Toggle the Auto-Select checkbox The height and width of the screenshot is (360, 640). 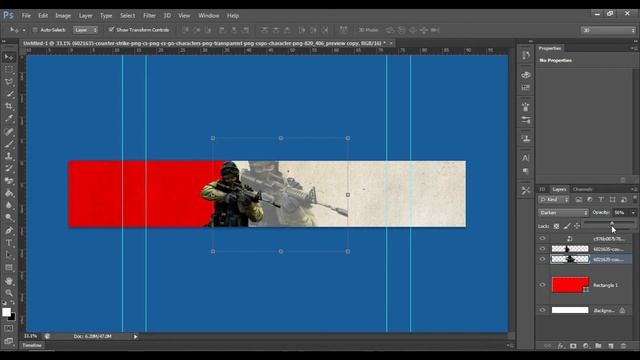tap(35, 30)
